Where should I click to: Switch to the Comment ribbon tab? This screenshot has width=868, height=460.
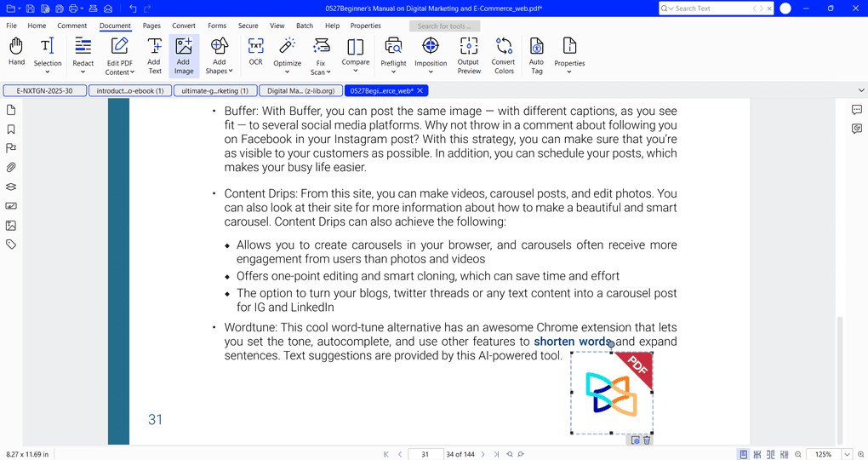tap(72, 26)
